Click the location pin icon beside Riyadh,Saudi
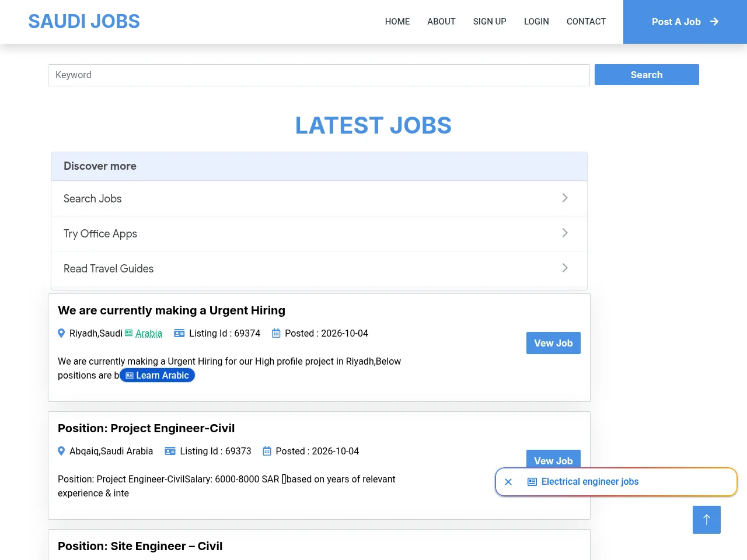Viewport: 747px width, 560px height. (61, 333)
